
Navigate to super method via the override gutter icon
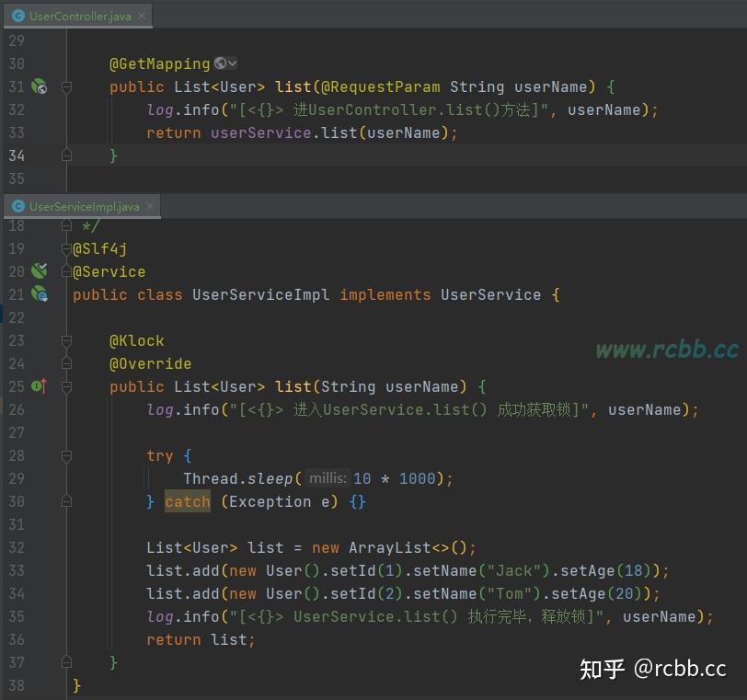(38, 386)
